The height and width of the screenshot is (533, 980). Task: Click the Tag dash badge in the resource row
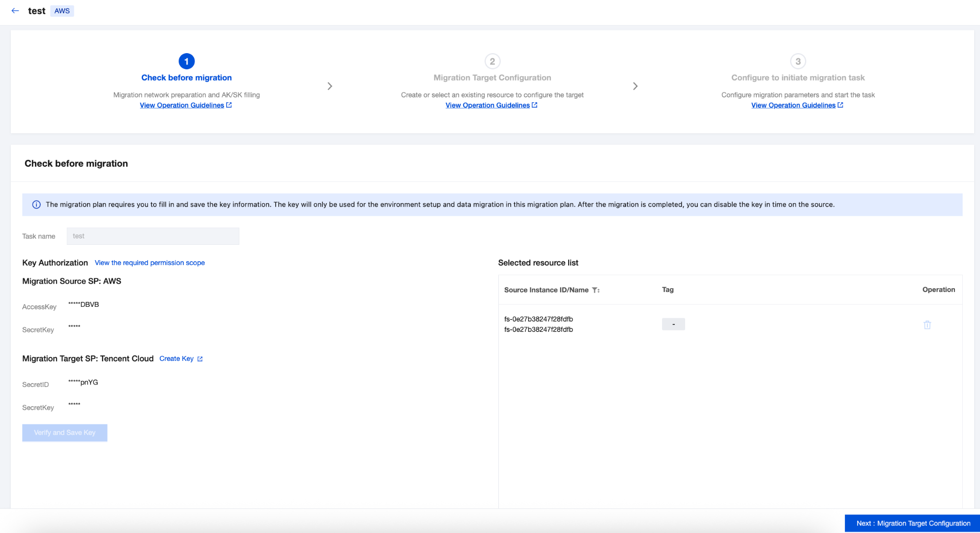coord(673,324)
